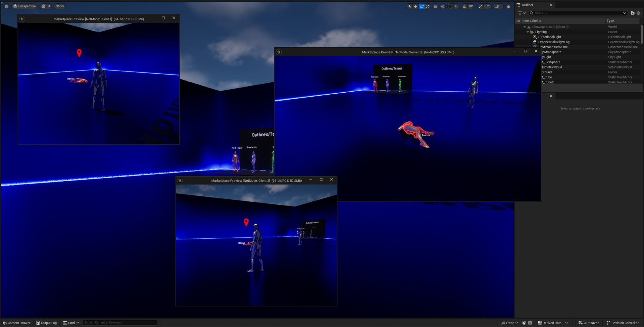The height and width of the screenshot is (327, 644).
Task: Toggle rotation angle snapping
Action: [x=464, y=6]
